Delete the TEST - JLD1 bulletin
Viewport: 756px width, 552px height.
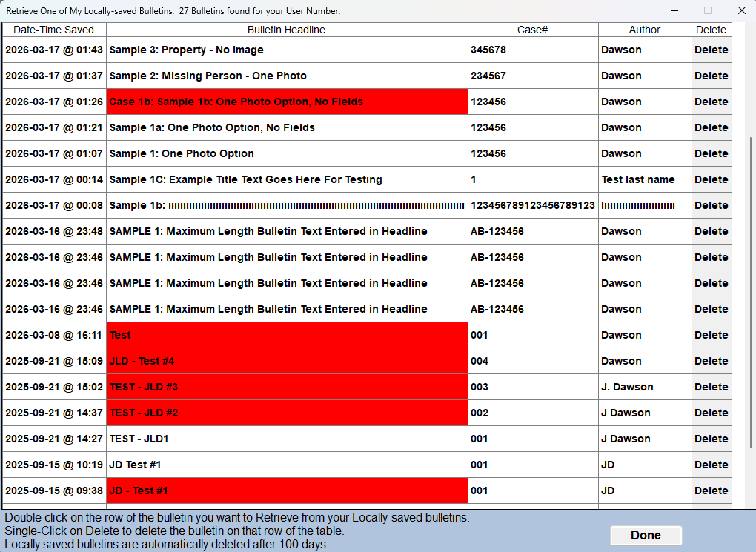[712, 439]
